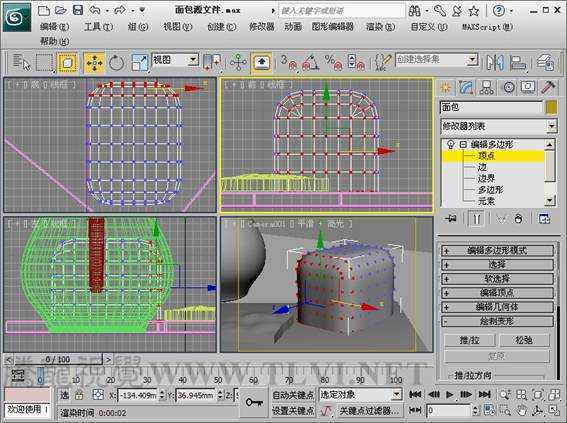Screen dimensions: 567x423
Task: Open 修改器列表 modifier list dropdown
Action: click(x=498, y=126)
